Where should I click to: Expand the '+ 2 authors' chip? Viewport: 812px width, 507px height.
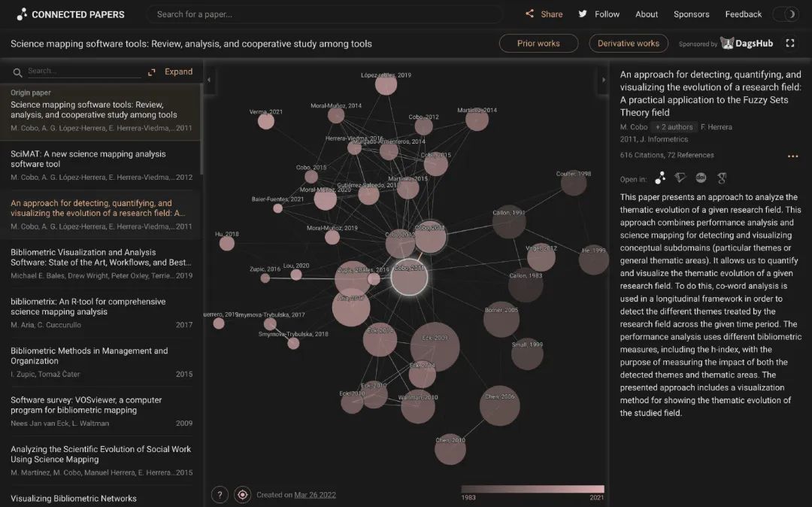(674, 127)
